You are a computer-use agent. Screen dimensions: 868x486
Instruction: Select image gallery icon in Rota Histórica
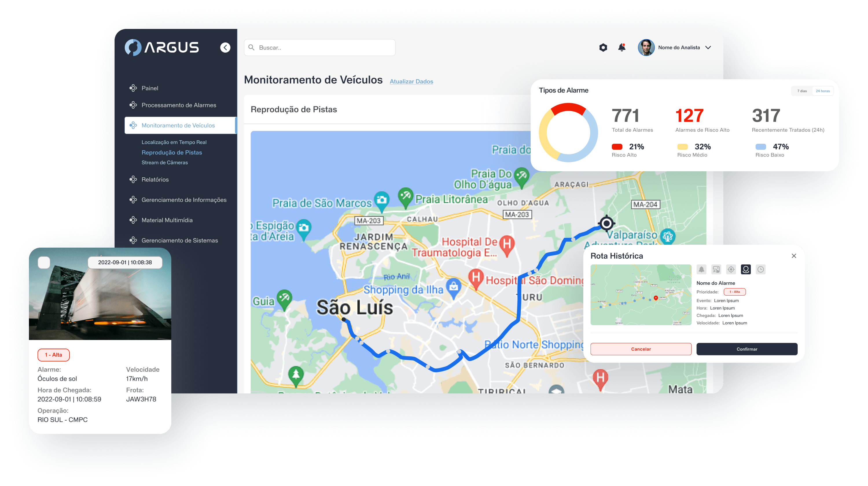[x=716, y=269]
